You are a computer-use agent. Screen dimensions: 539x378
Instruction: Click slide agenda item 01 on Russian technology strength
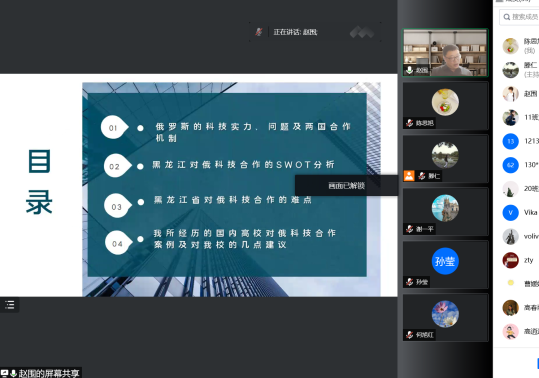tap(253, 132)
